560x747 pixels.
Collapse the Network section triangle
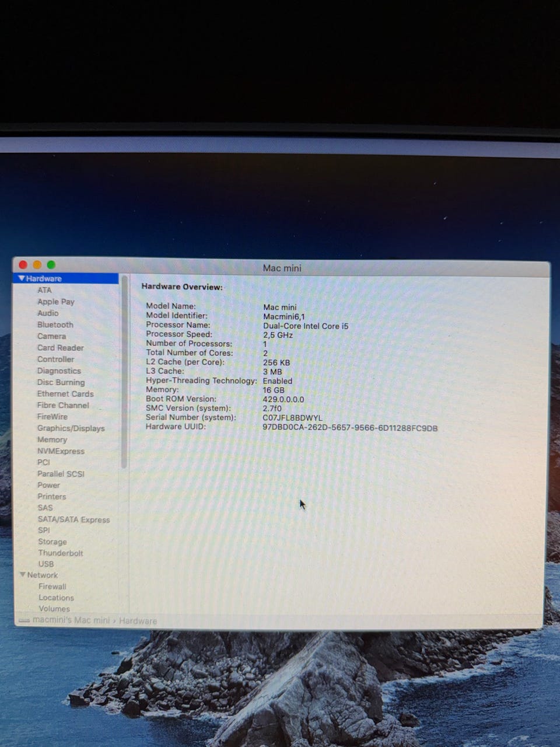(x=22, y=575)
